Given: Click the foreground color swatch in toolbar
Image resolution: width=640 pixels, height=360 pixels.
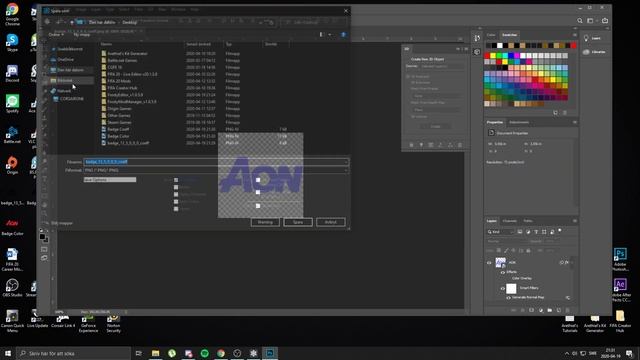Looking at the screenshot, I should [42, 237].
